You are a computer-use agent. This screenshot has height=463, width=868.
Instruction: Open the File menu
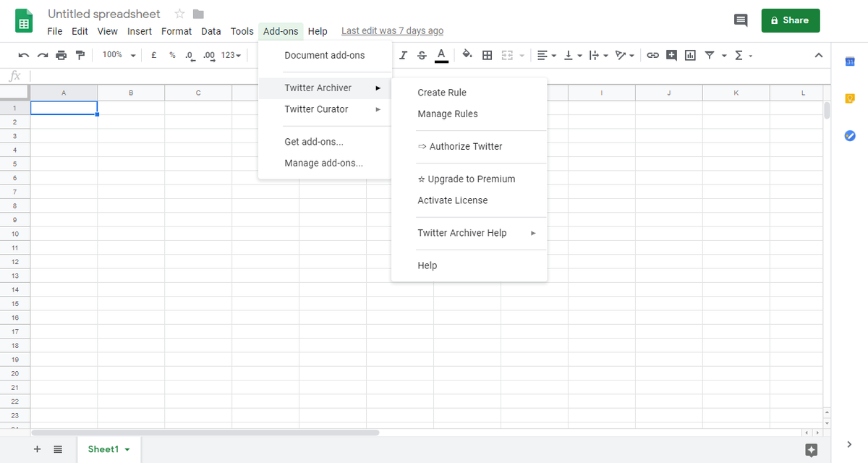pos(55,31)
